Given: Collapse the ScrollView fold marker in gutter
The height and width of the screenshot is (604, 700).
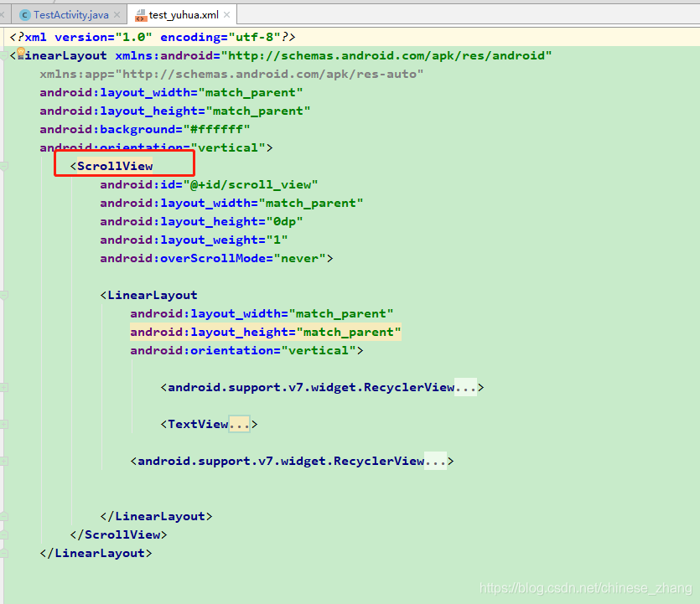Looking at the screenshot, I should tap(3, 166).
